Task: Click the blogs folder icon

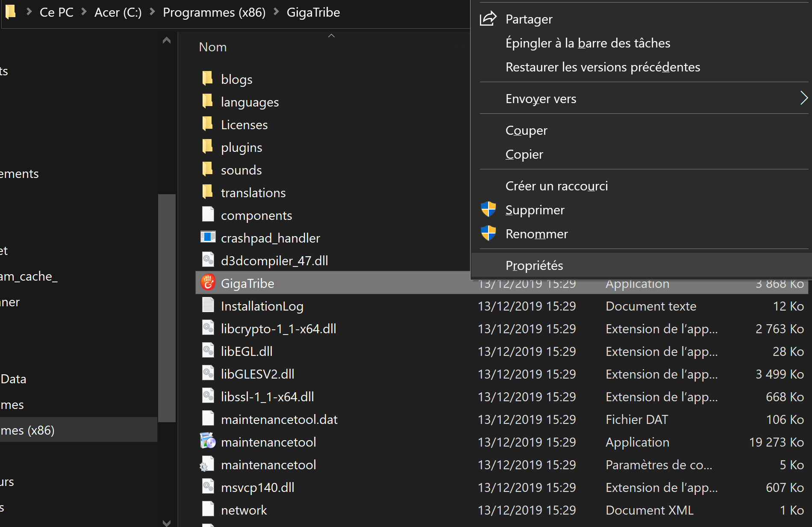Action: pyautogui.click(x=207, y=78)
